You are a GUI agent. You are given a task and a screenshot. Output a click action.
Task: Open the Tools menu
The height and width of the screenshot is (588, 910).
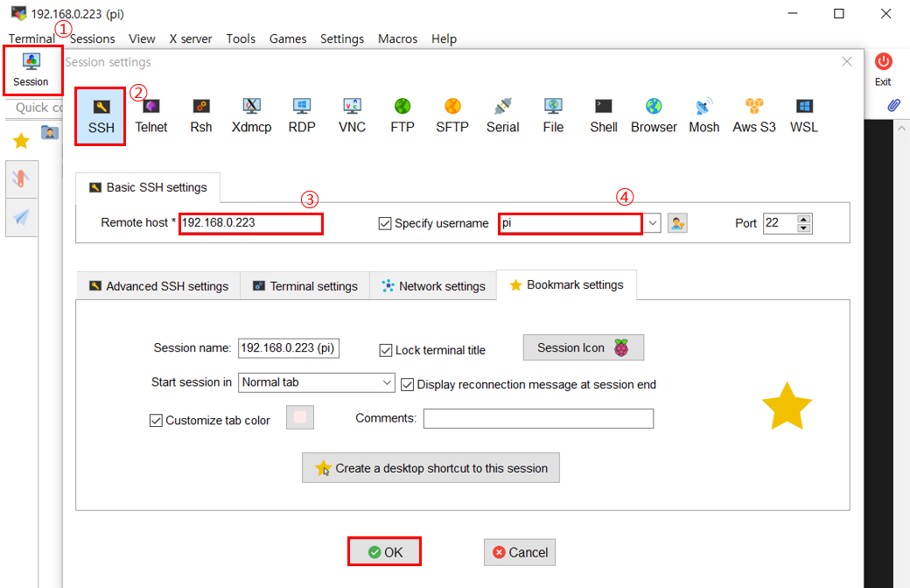click(x=241, y=38)
